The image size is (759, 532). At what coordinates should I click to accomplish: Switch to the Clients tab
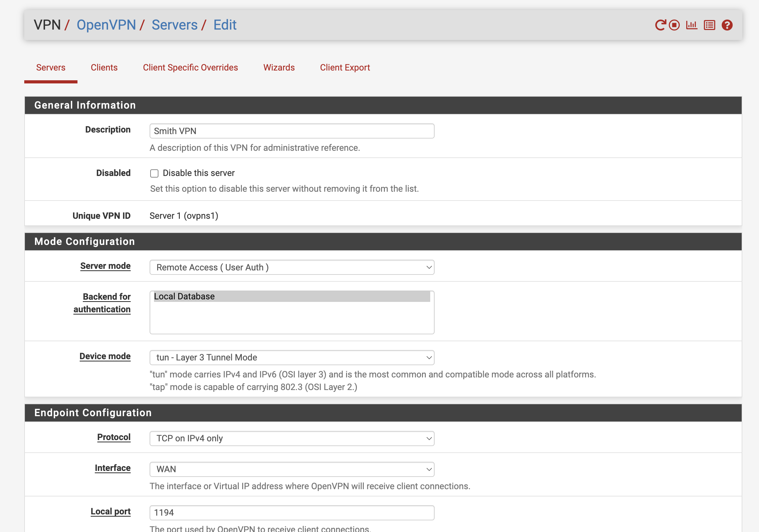(104, 67)
